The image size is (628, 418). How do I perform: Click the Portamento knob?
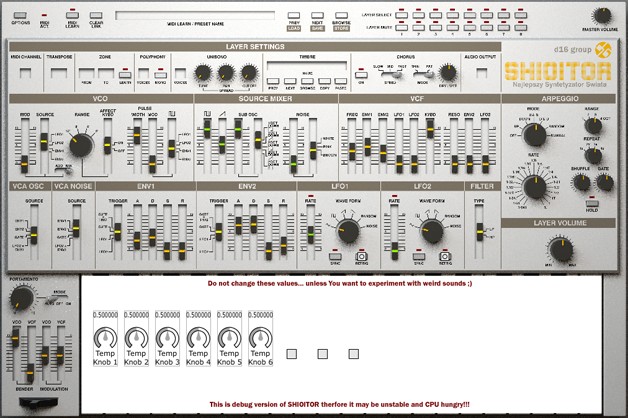(22, 299)
